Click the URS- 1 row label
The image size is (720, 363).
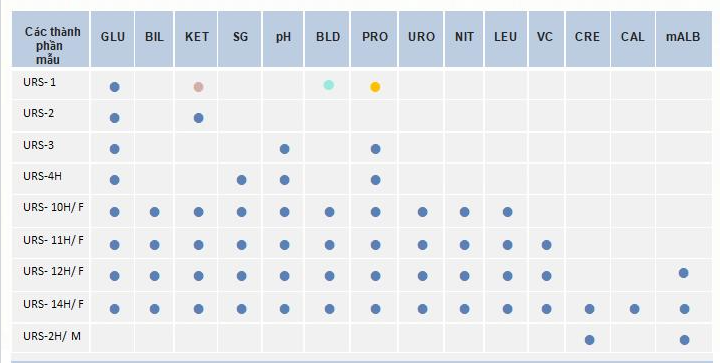point(39,82)
